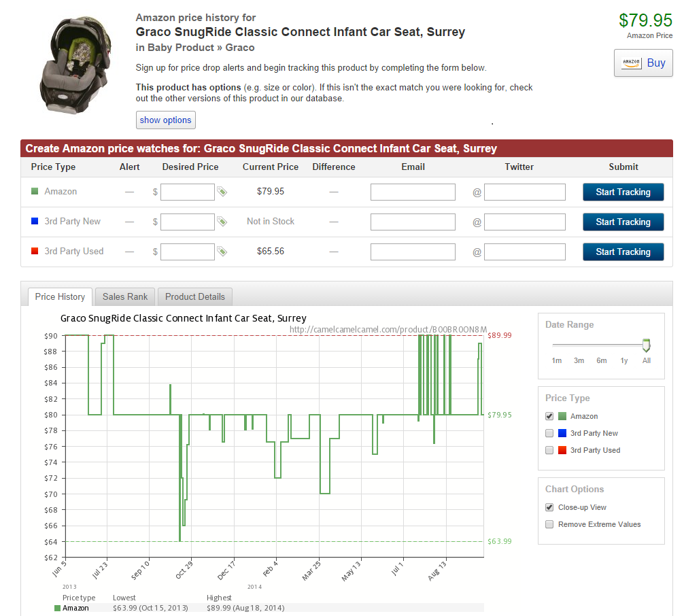The image size is (684, 616).
Task: Enable the 3rd Party New checkbox
Action: pyautogui.click(x=549, y=433)
